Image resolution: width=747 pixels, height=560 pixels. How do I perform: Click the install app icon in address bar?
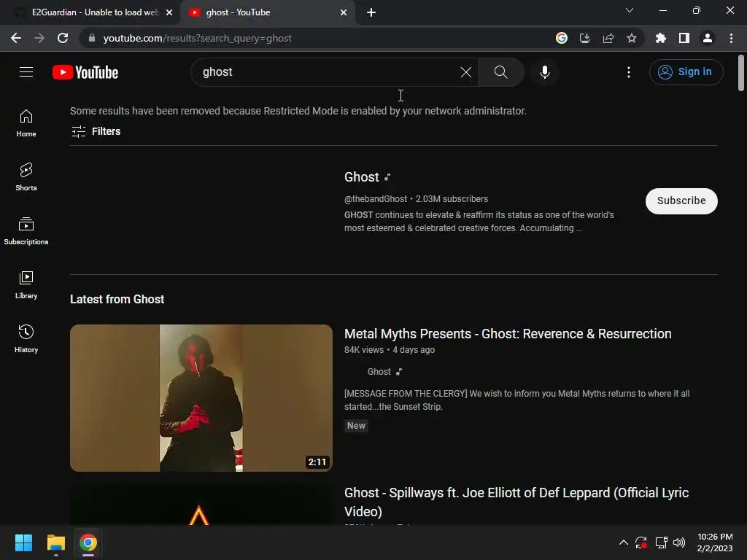click(585, 38)
